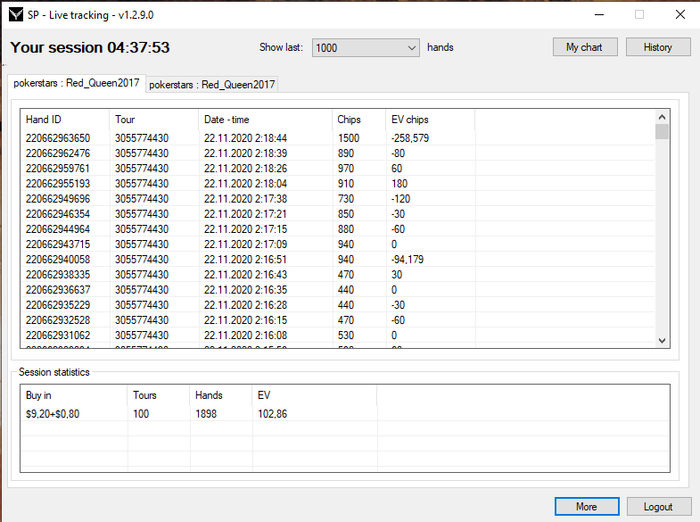This screenshot has width=700, height=522.
Task: Click the EV column header in statistics
Action: coord(315,395)
